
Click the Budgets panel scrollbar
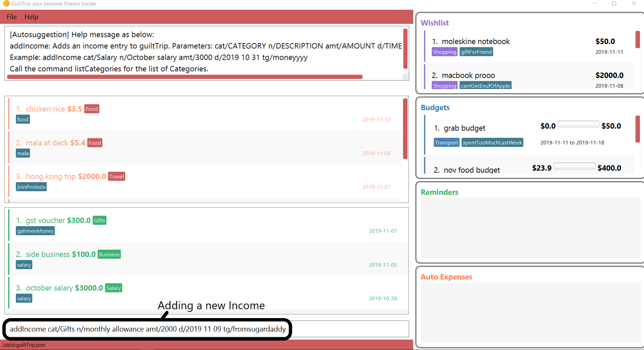tap(638, 129)
